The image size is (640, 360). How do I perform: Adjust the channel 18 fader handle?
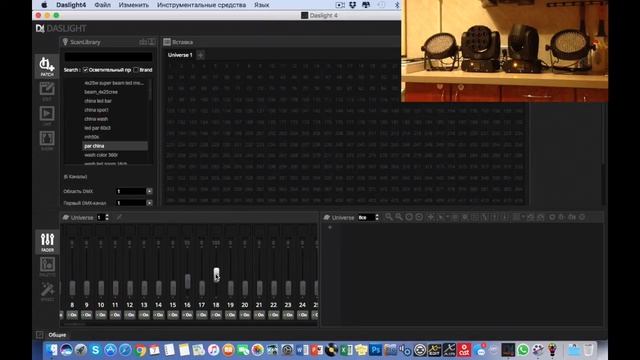pyautogui.click(x=216, y=275)
